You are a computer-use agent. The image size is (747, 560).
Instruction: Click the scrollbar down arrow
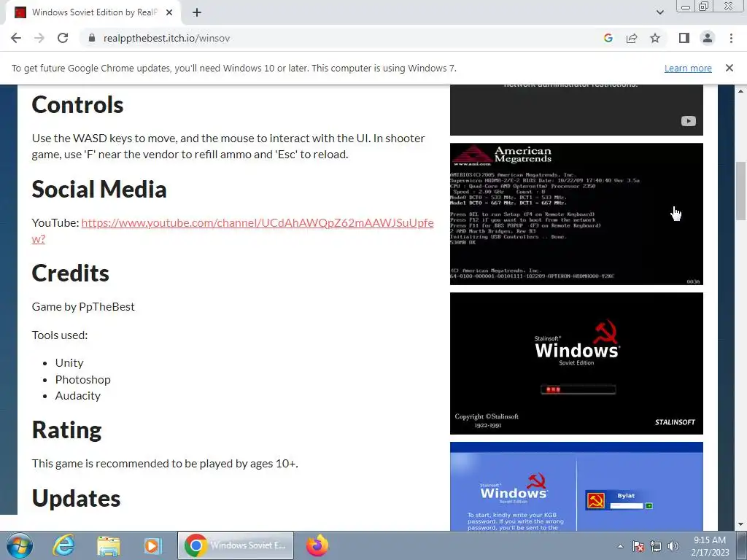pyautogui.click(x=741, y=525)
